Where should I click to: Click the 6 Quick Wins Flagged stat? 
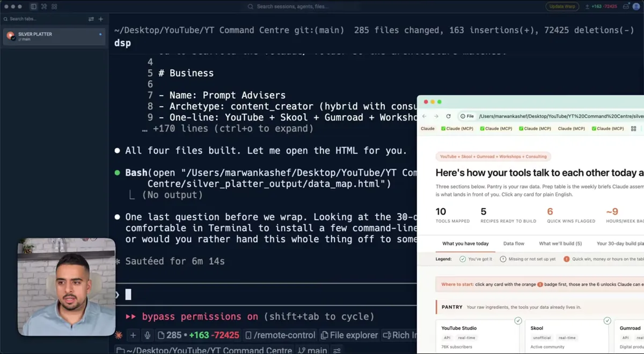click(x=571, y=215)
